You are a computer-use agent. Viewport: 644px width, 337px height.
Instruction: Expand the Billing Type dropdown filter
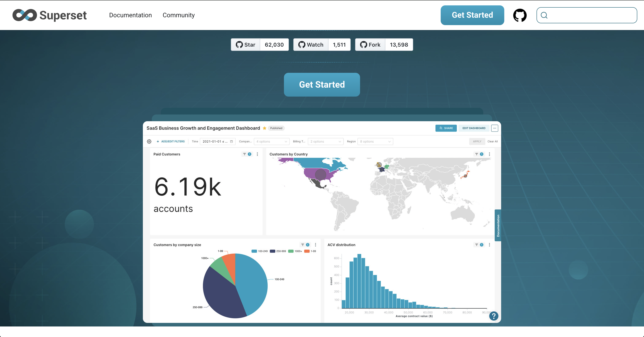click(x=325, y=141)
